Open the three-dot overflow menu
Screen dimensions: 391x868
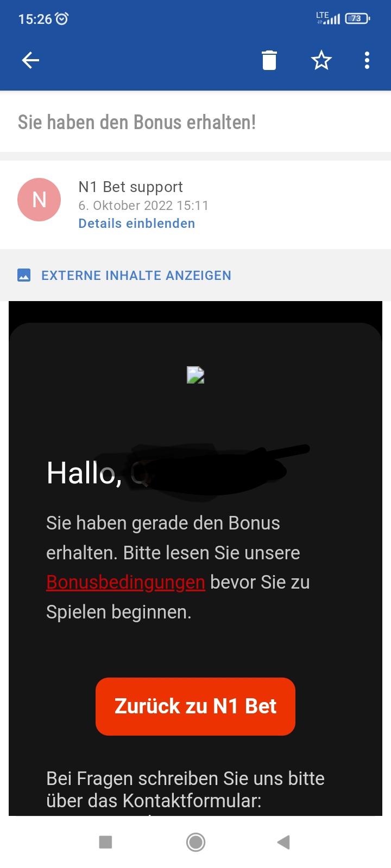(x=367, y=60)
